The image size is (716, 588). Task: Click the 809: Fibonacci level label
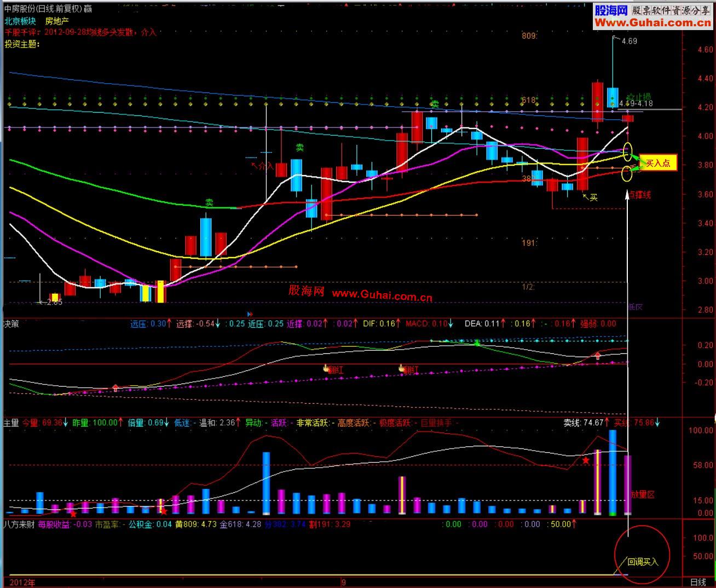pos(529,36)
